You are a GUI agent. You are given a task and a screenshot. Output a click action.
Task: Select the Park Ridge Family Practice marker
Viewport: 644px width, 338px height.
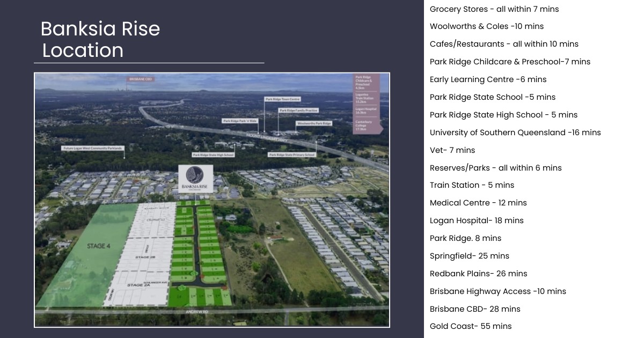[x=298, y=111]
